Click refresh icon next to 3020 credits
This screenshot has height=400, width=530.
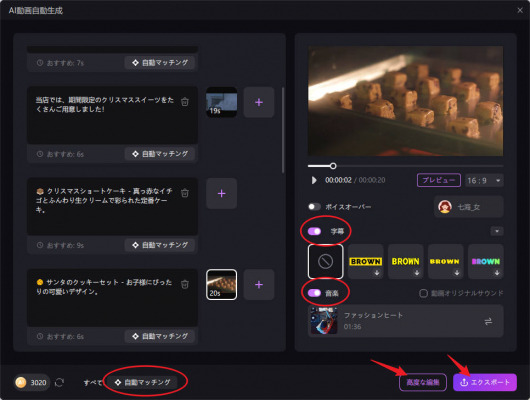59,382
